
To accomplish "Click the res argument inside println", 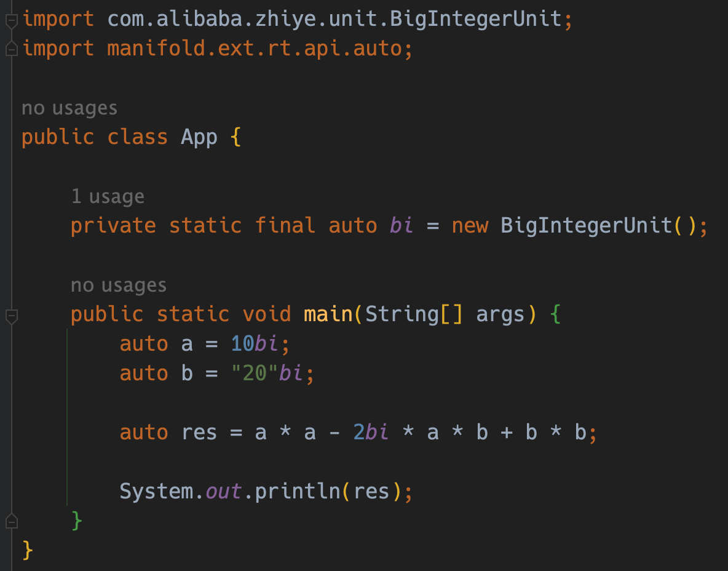I will tap(371, 491).
